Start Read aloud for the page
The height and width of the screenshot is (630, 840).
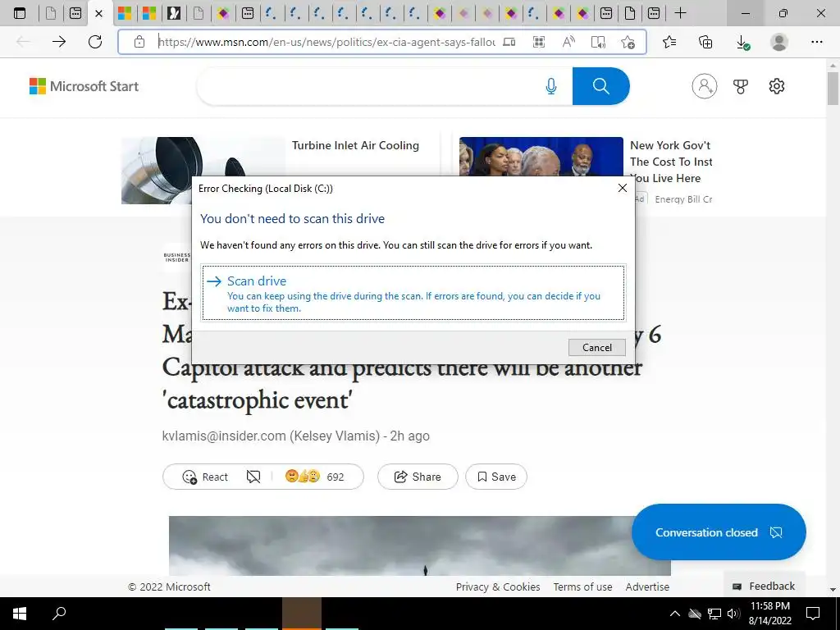569,42
